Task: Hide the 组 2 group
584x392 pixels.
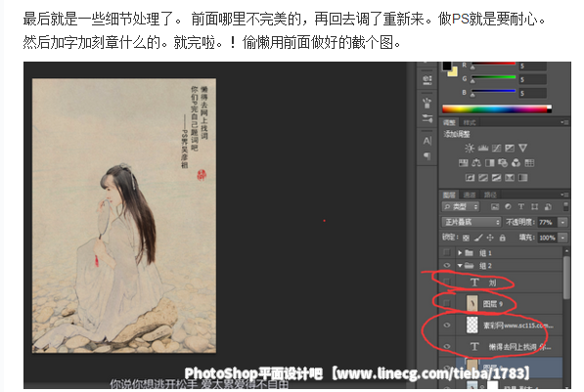Action: (447, 266)
